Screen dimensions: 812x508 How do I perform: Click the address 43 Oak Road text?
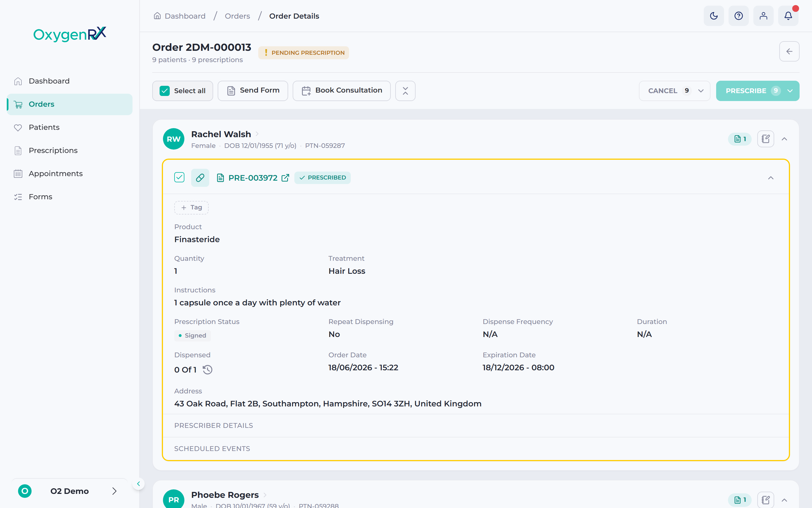(328, 404)
